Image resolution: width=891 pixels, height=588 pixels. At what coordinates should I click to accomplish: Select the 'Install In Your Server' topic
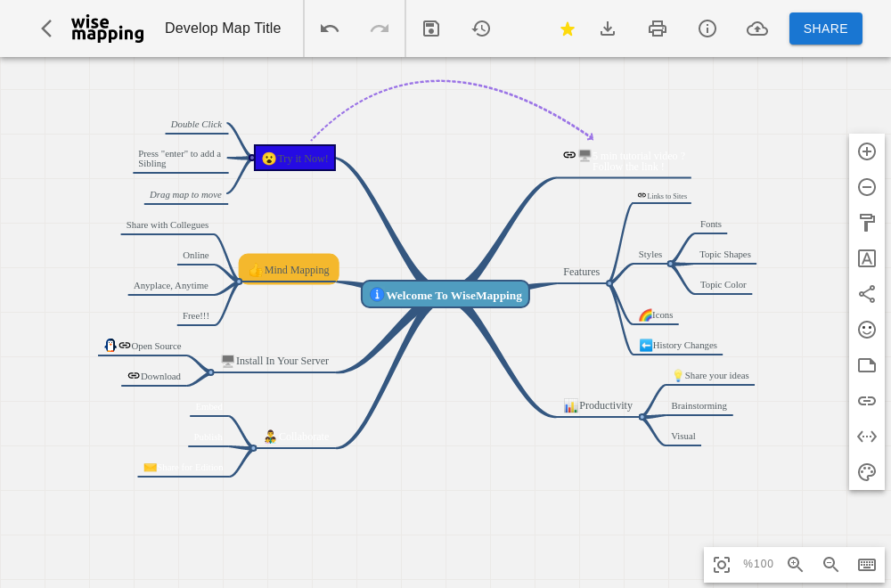point(275,361)
